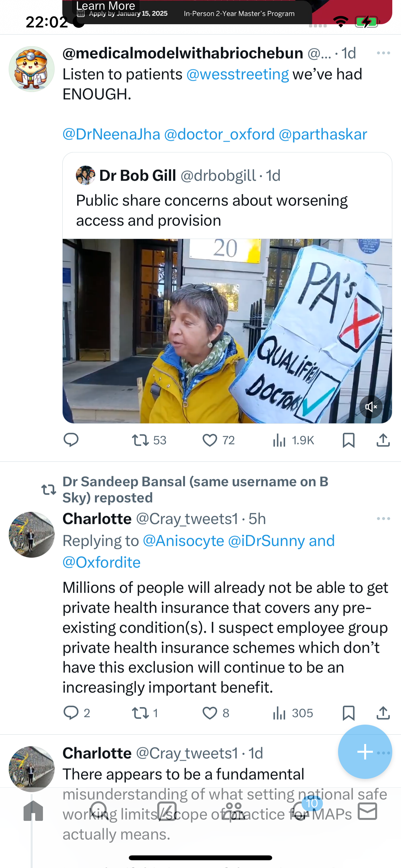Reply to Charlotte's tweet with 2 replies
This screenshot has height=868, width=401.
[77, 713]
